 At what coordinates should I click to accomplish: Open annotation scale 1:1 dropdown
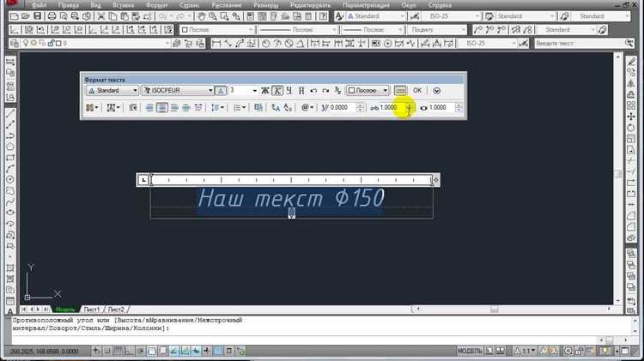pyautogui.click(x=525, y=352)
